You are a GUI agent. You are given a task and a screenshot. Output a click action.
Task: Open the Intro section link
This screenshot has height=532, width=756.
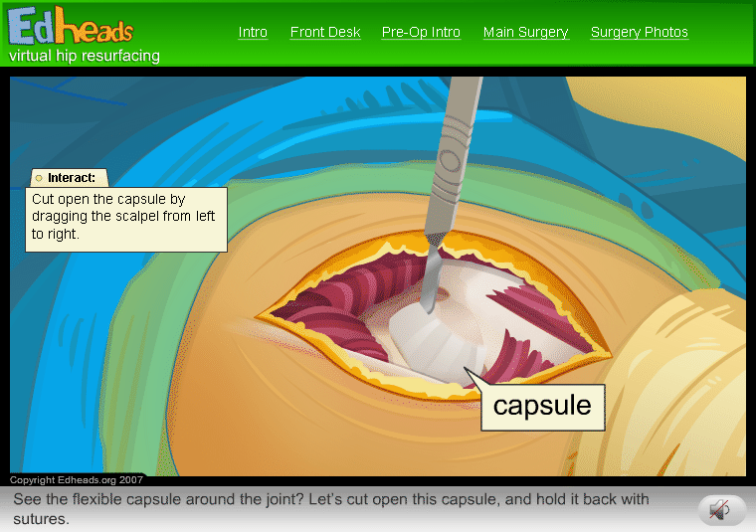pos(253,32)
